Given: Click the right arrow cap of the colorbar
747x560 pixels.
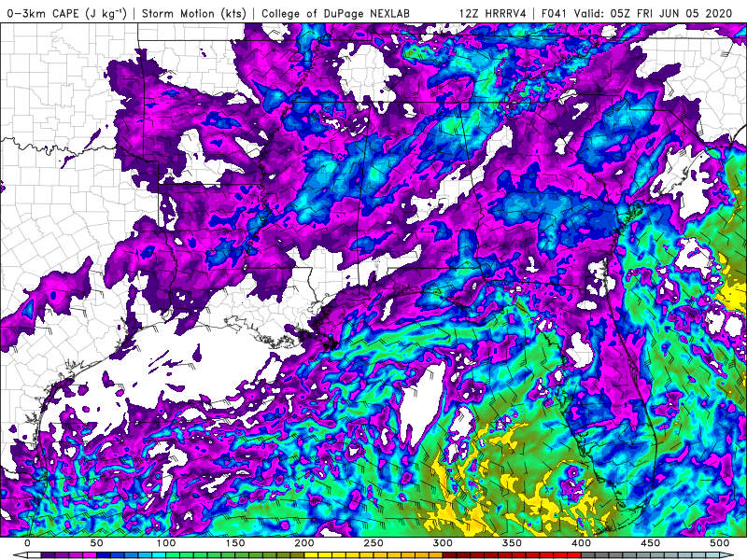Looking at the screenshot, I should pyautogui.click(x=726, y=554).
